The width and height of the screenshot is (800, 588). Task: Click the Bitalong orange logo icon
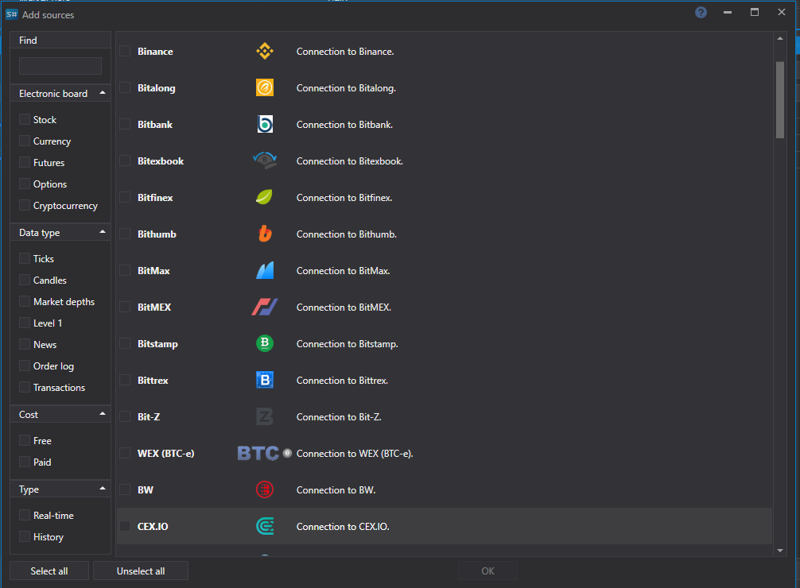[264, 88]
